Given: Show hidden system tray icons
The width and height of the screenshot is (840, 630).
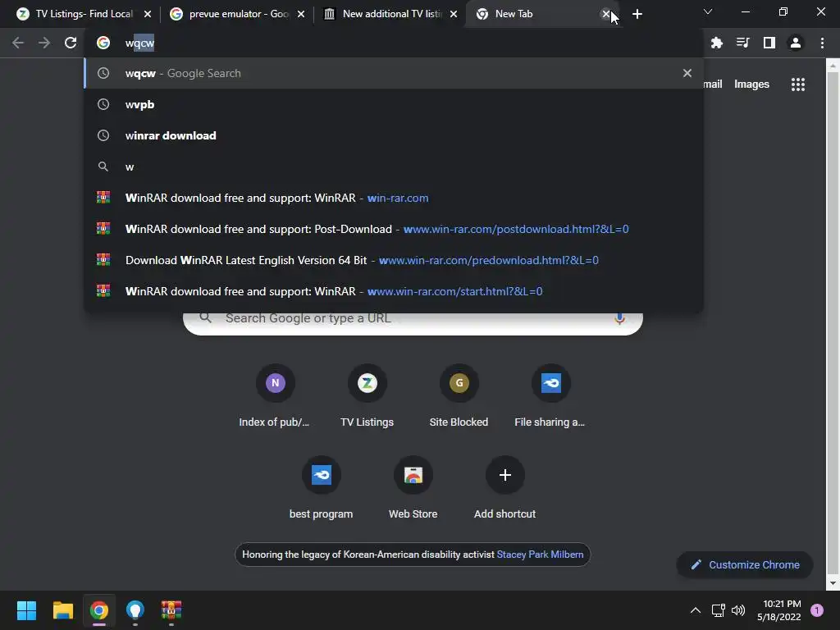Looking at the screenshot, I should (x=696, y=610).
